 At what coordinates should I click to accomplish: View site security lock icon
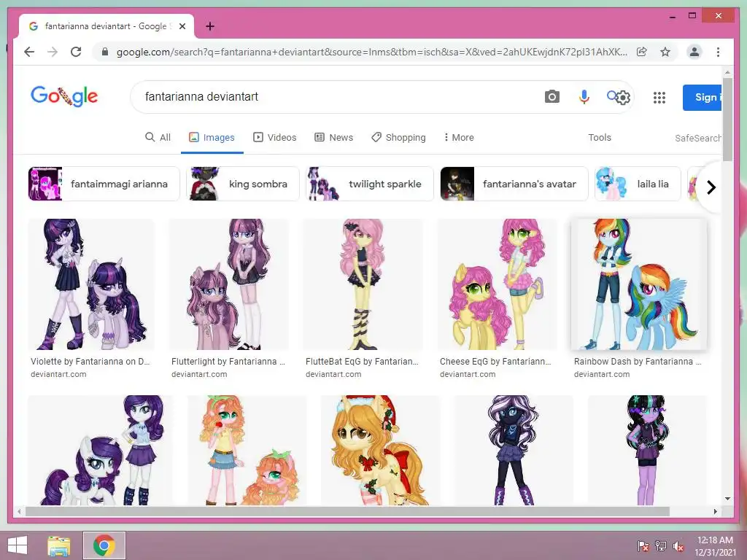pyautogui.click(x=105, y=52)
